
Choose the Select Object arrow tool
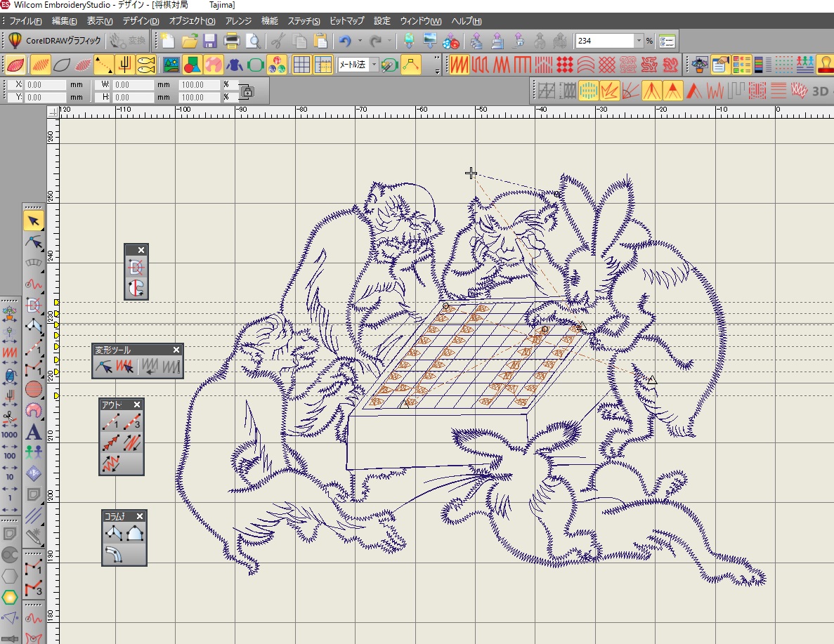(x=34, y=221)
